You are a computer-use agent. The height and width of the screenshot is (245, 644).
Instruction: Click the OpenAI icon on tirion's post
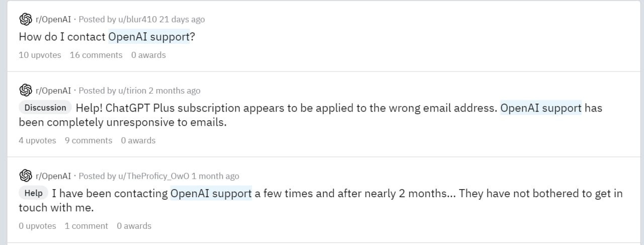(x=25, y=91)
